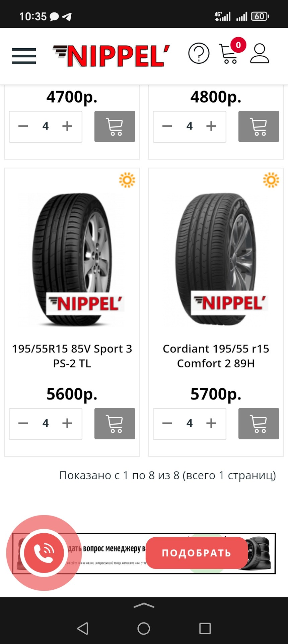Decrease quantity for Sport 3 PS-2 tire
Image resolution: width=288 pixels, height=644 pixels.
coord(23,423)
